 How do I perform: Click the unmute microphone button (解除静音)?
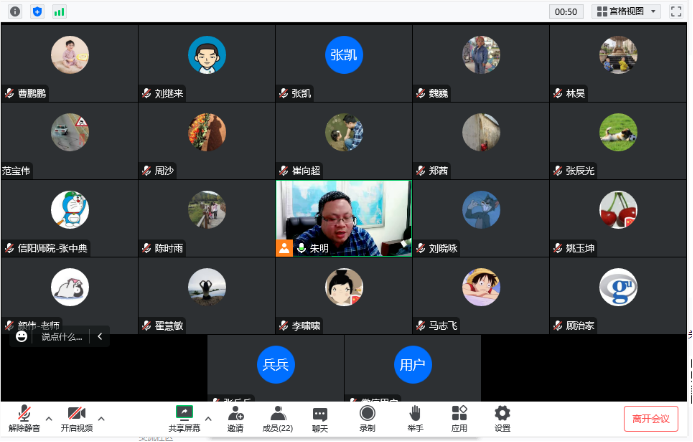click(24, 416)
